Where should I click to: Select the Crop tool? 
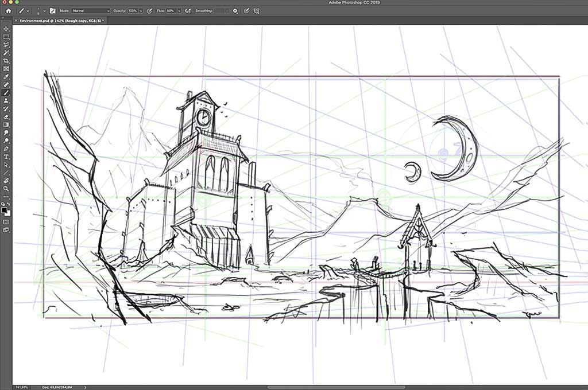coord(6,61)
